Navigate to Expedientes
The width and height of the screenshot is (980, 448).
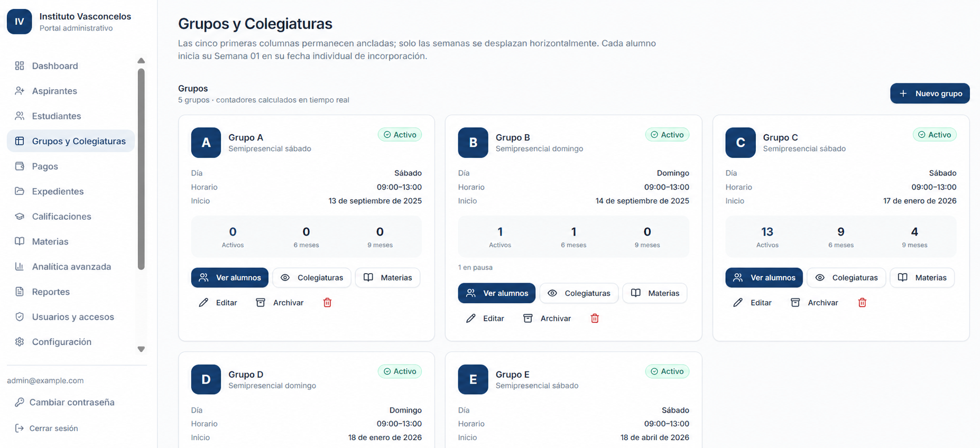point(71,191)
